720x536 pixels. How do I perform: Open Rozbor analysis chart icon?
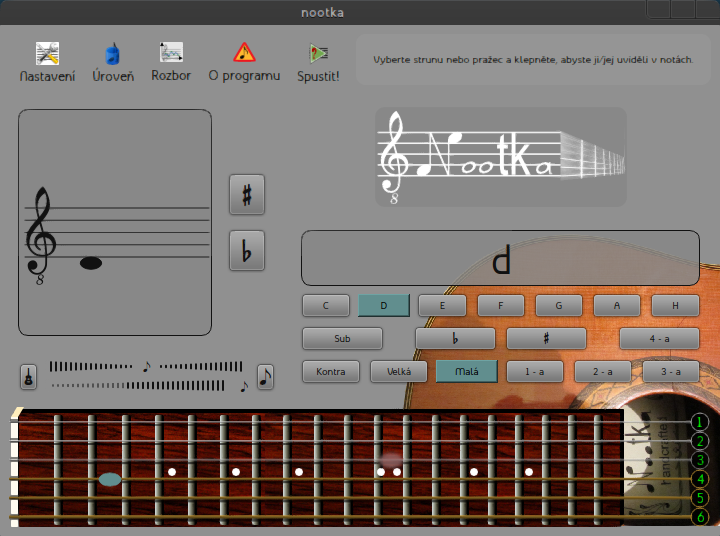[171, 62]
